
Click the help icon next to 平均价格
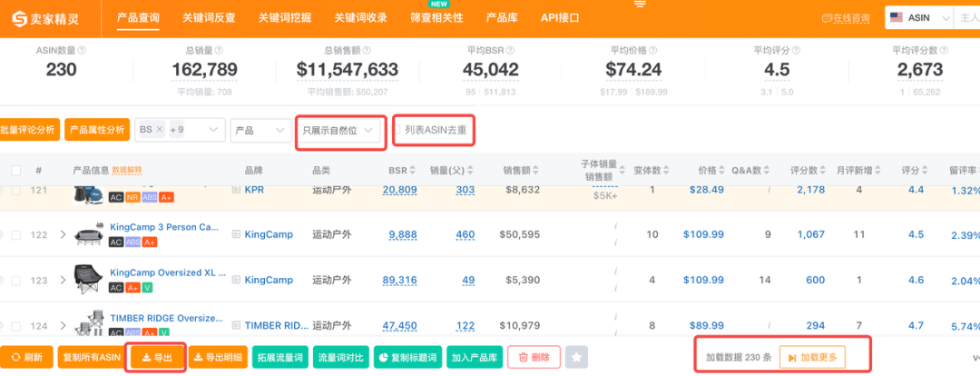[x=652, y=50]
